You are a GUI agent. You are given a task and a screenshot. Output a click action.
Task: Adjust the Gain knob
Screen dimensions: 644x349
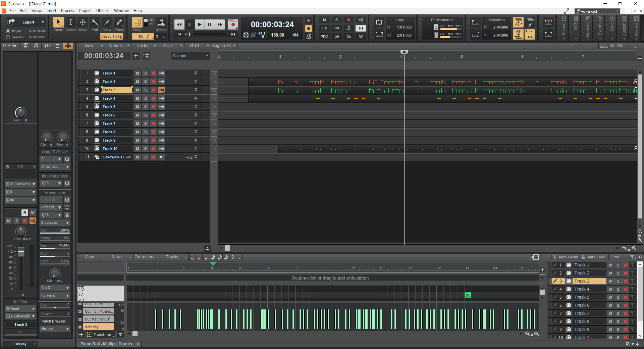(x=20, y=113)
